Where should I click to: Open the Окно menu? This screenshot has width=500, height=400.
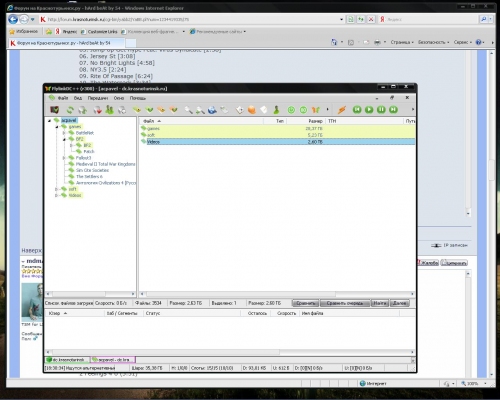pyautogui.click(x=119, y=98)
